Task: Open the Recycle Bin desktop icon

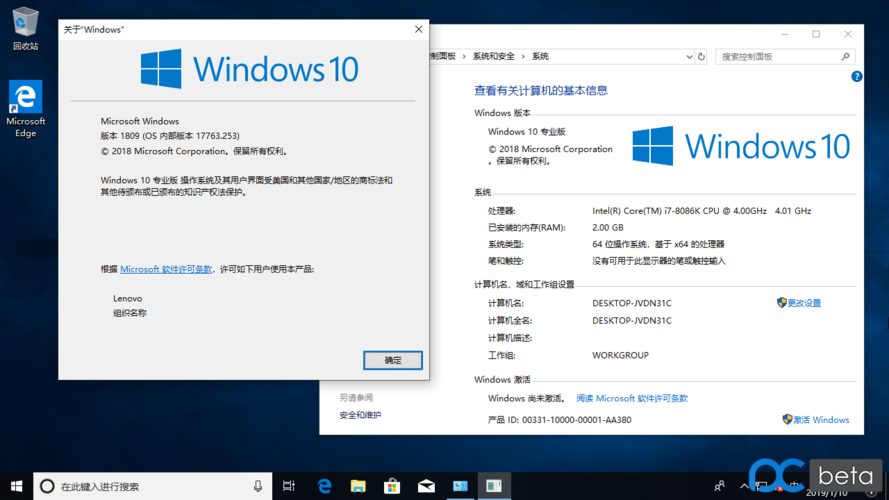Action: coord(25,28)
